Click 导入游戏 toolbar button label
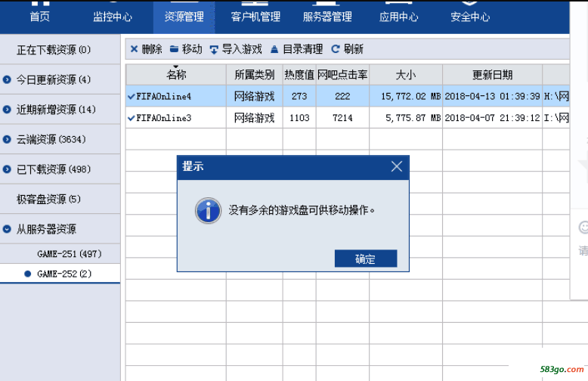The width and height of the screenshot is (588, 381). 242,49
